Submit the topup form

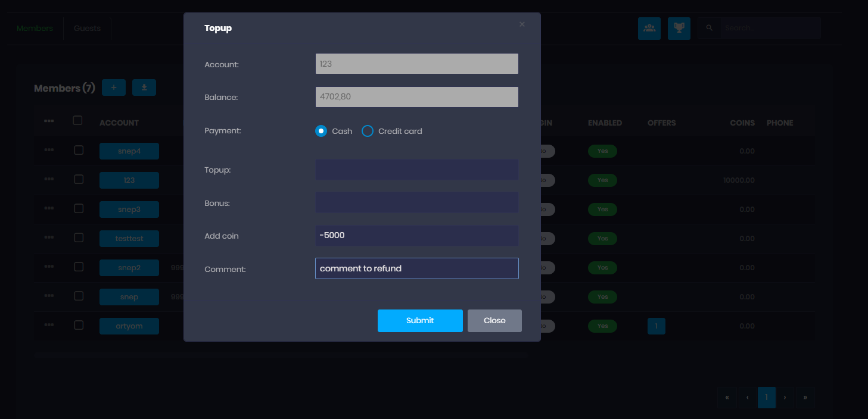pyautogui.click(x=420, y=320)
